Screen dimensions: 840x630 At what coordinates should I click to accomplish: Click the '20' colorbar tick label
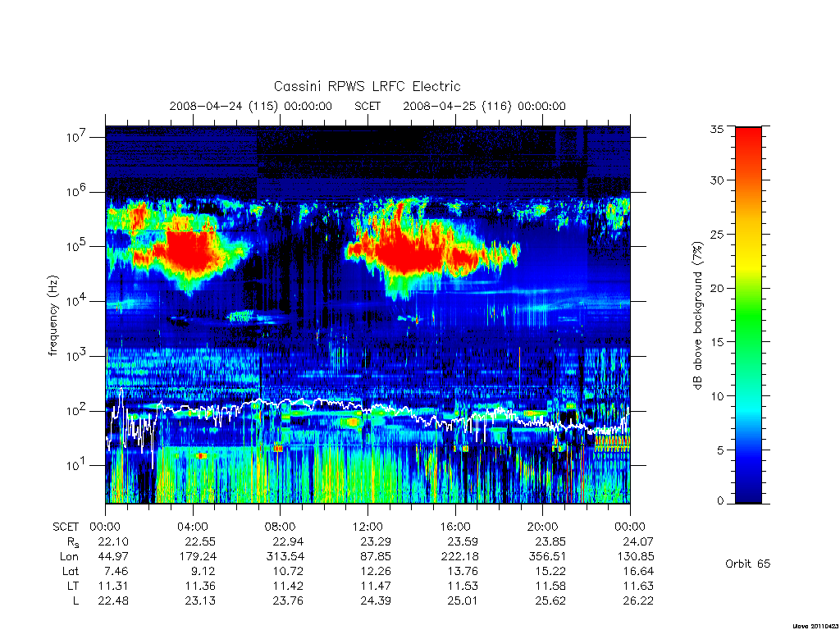(717, 288)
